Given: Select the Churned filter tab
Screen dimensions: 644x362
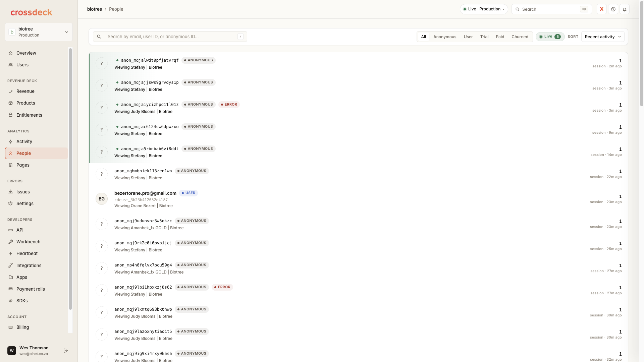Looking at the screenshot, I should click(x=520, y=37).
